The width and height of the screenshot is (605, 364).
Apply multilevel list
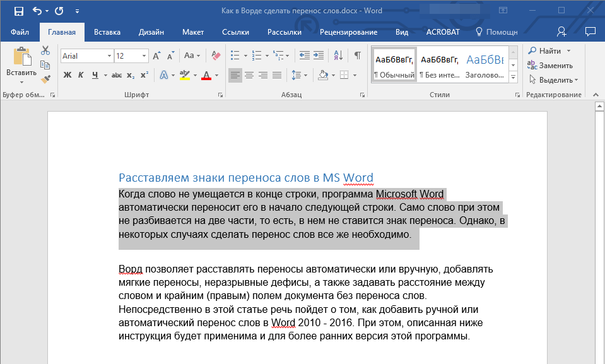point(278,56)
